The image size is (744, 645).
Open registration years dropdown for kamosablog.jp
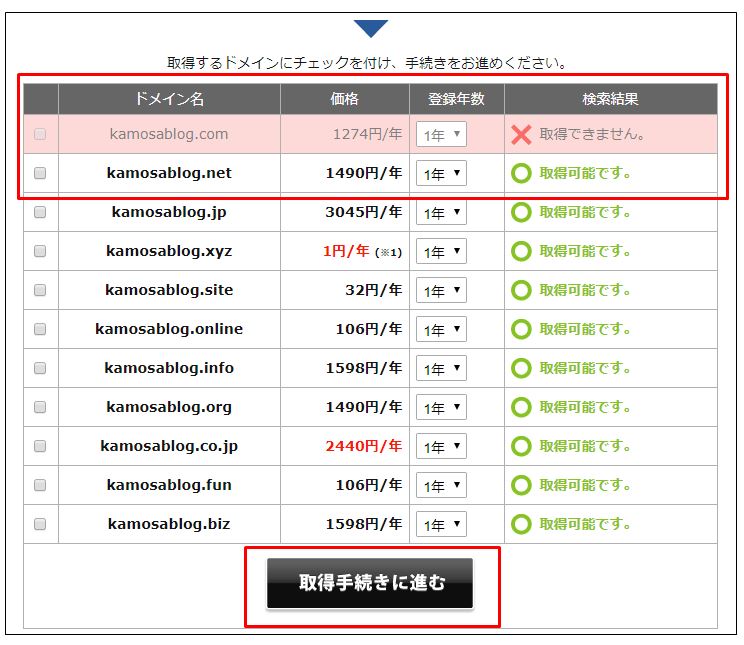[x=441, y=212]
